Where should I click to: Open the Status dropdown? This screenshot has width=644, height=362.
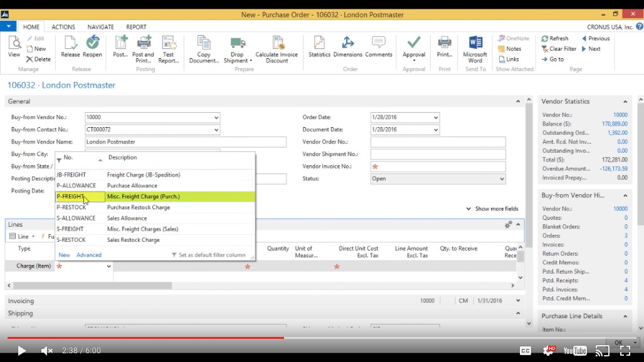(x=502, y=179)
